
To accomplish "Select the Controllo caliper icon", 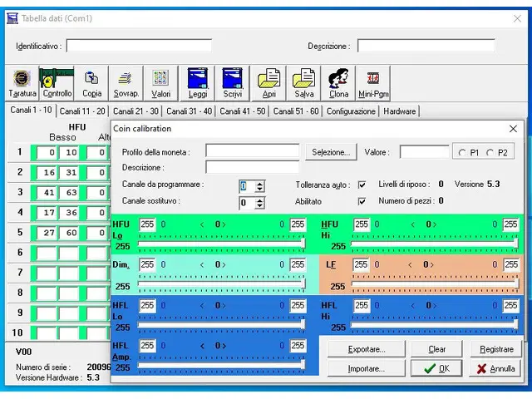I will [x=57, y=83].
